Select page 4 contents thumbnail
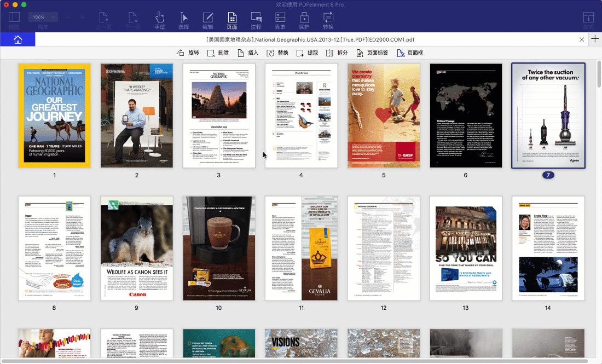 click(302, 115)
